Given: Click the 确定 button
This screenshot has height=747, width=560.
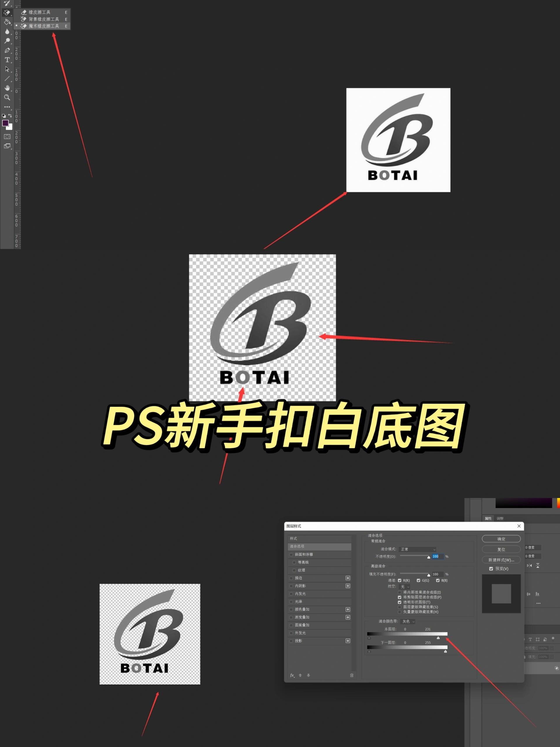Looking at the screenshot, I should pos(501,539).
